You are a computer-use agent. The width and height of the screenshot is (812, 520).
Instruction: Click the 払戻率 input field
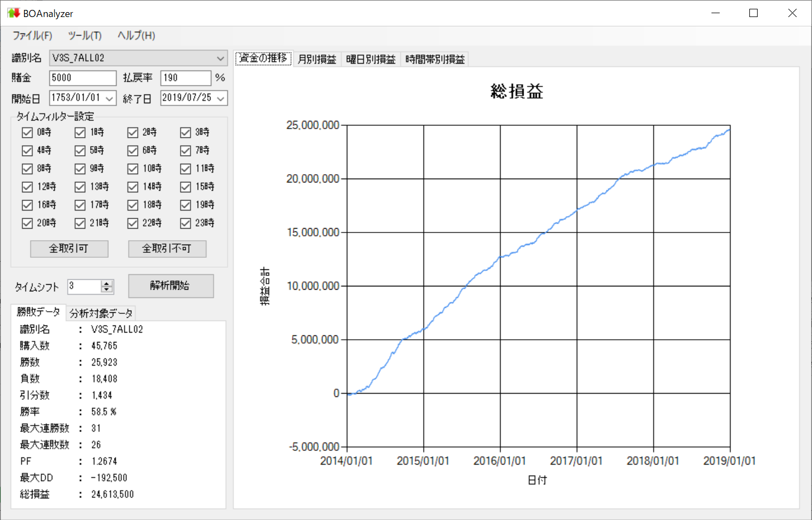(186, 78)
